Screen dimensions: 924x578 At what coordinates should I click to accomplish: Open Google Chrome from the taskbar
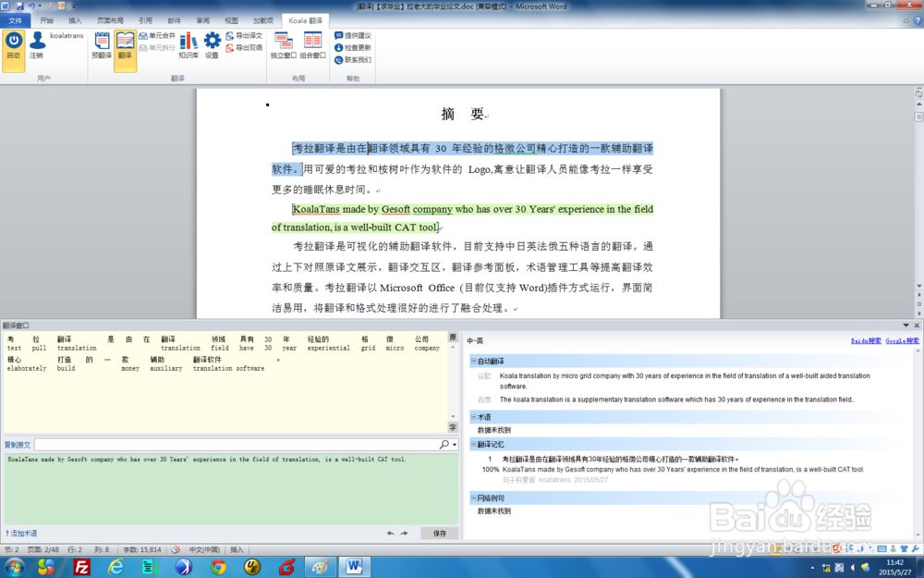click(219, 568)
